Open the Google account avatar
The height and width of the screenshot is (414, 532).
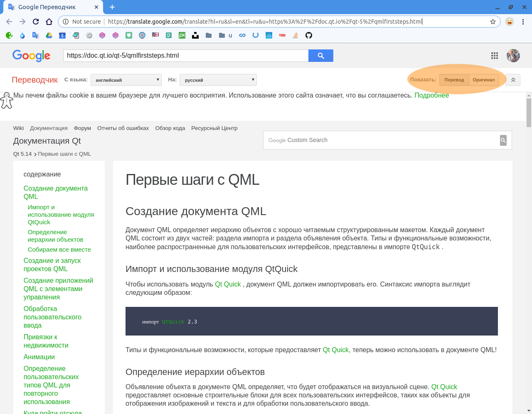[513, 56]
